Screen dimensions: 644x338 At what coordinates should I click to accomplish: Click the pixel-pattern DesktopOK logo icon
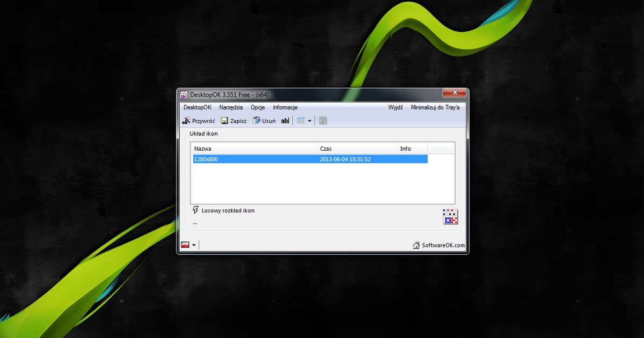coord(450,217)
